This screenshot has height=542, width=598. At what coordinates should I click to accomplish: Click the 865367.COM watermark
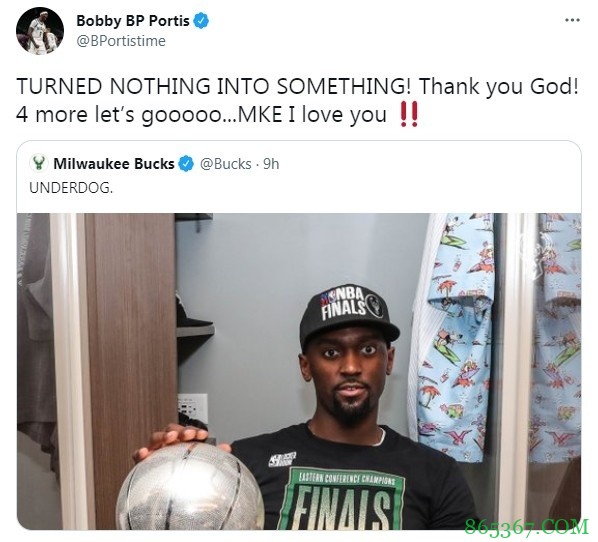tap(528, 528)
